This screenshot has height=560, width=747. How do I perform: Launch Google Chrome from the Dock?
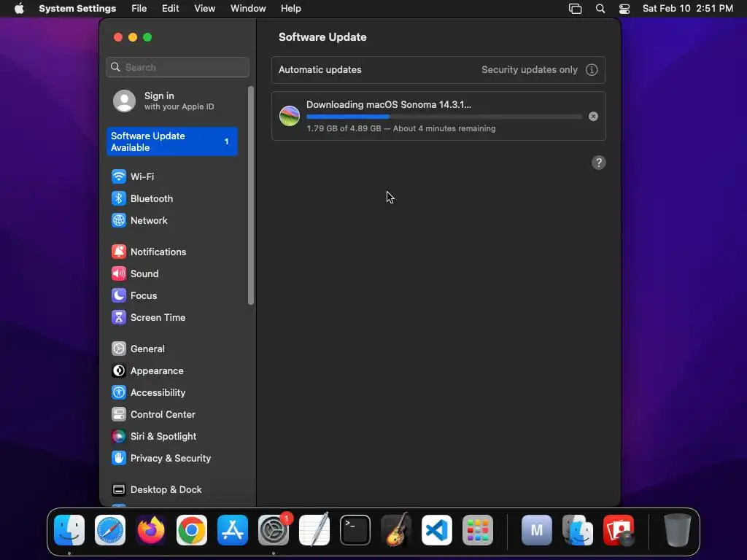point(192,530)
